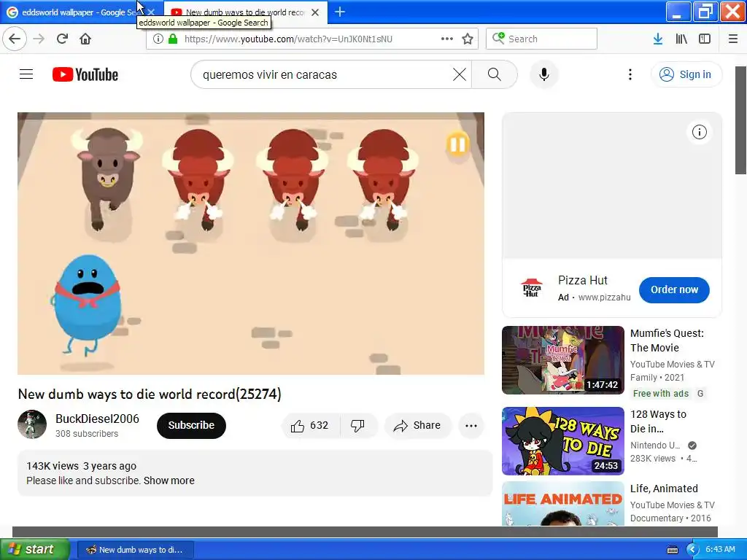The width and height of the screenshot is (747, 560).
Task: Open the Firefox hamburger menu
Action: (732, 39)
